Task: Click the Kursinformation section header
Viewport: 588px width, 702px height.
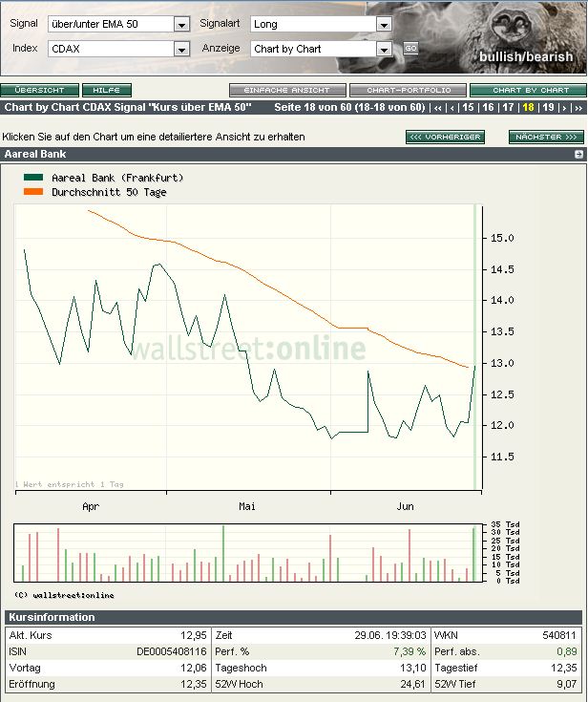Action: tap(294, 617)
